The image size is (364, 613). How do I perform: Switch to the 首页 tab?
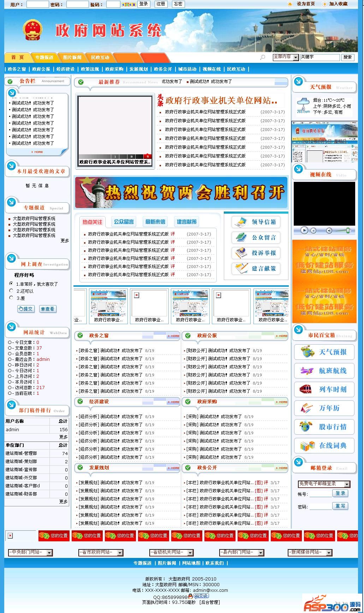click(17, 58)
